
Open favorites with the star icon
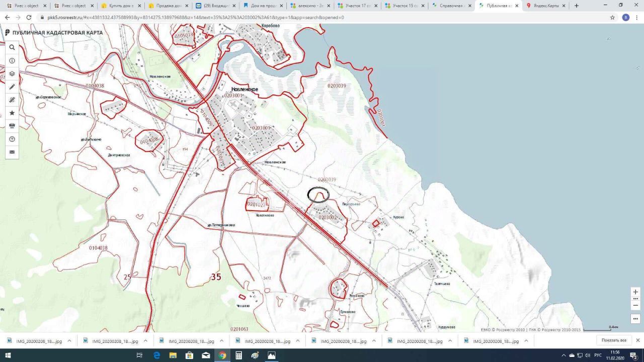(12, 113)
